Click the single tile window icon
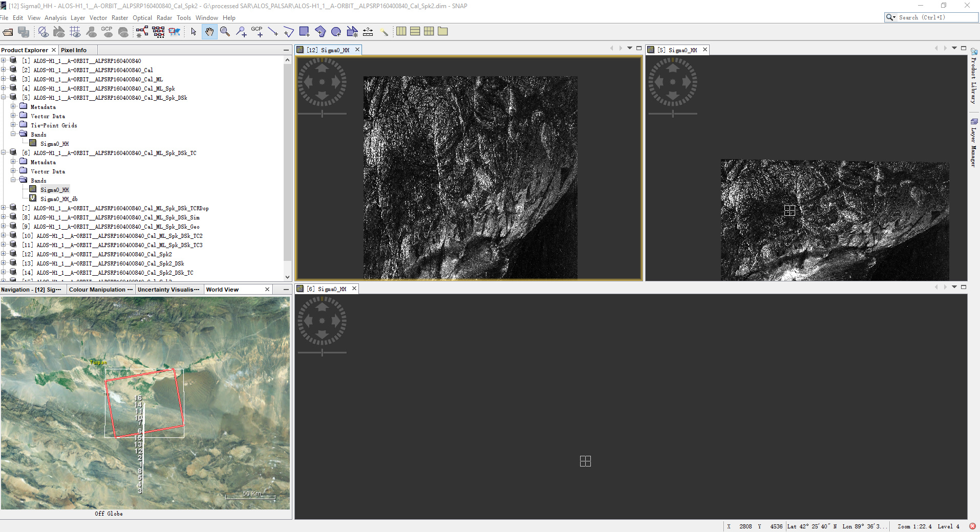 pyautogui.click(x=443, y=31)
